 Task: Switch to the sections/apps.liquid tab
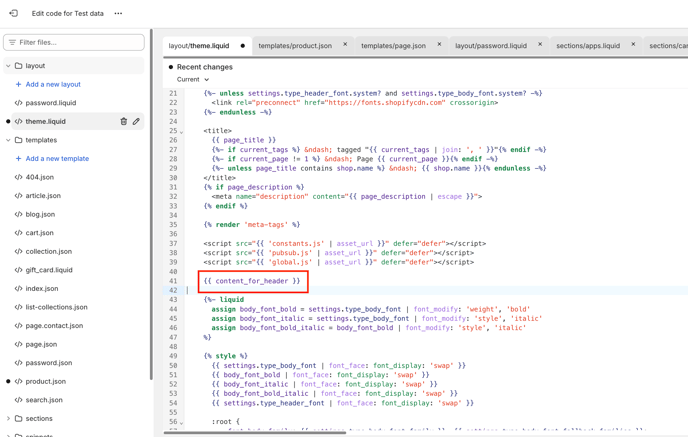point(588,46)
